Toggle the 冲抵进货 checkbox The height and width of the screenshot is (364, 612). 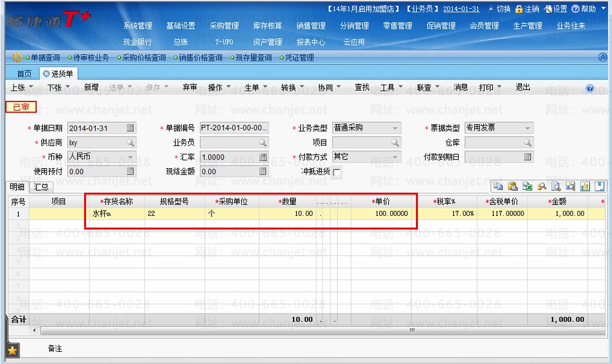click(337, 172)
